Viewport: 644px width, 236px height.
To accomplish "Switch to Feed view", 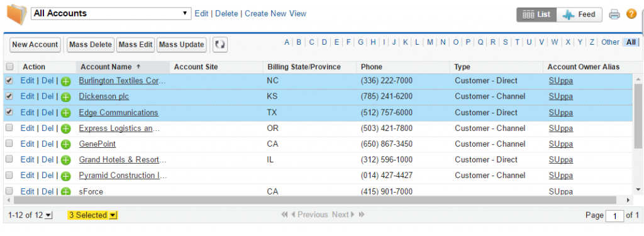I will point(579,14).
